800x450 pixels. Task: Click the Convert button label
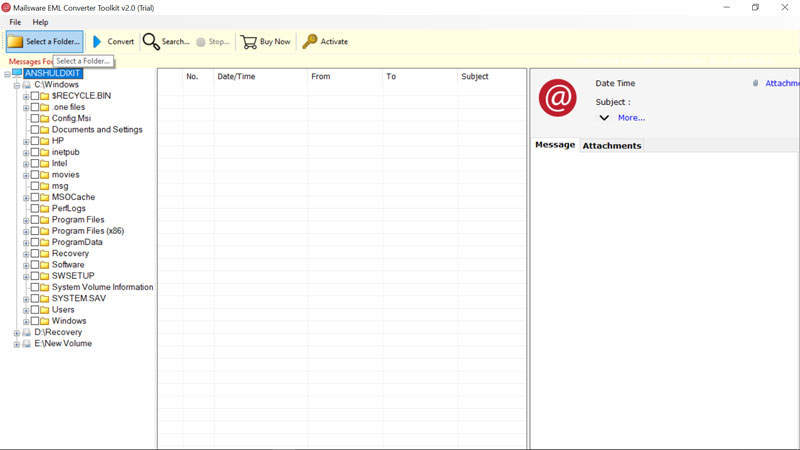(x=120, y=42)
